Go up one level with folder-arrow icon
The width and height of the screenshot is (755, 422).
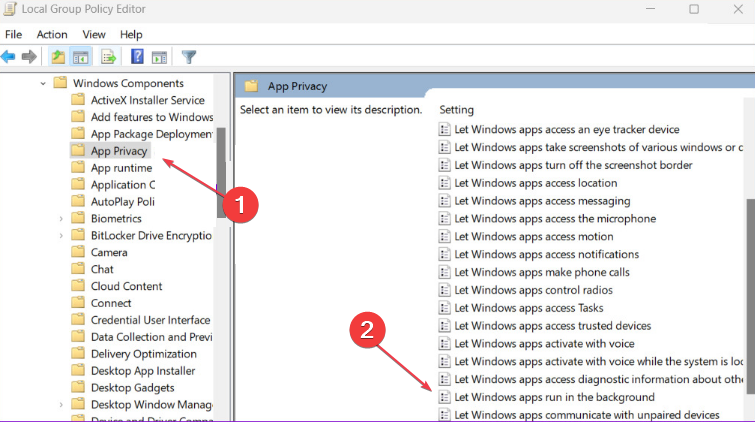click(58, 57)
